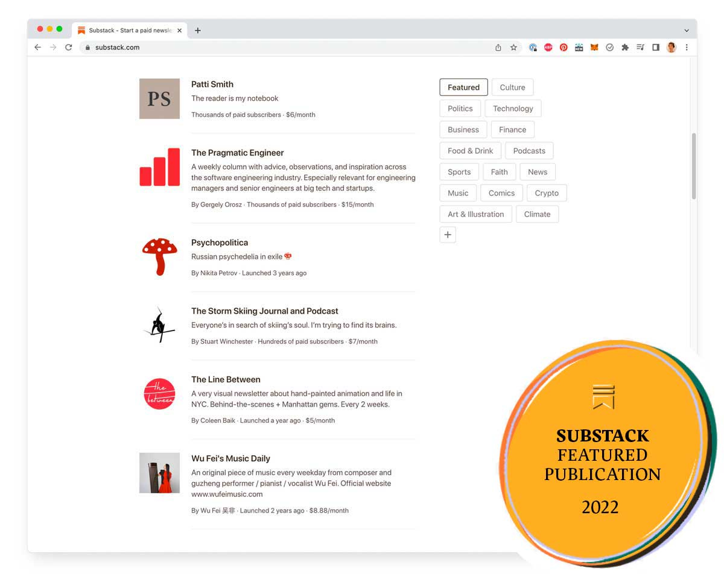Open the Art & Illustration category
Screen dimensions: 724x588
pos(476,214)
